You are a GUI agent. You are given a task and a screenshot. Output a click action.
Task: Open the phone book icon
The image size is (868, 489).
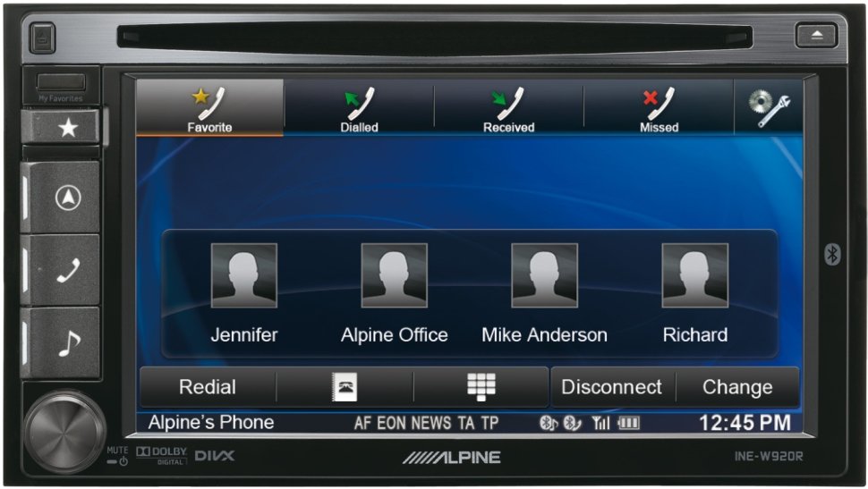click(x=345, y=387)
